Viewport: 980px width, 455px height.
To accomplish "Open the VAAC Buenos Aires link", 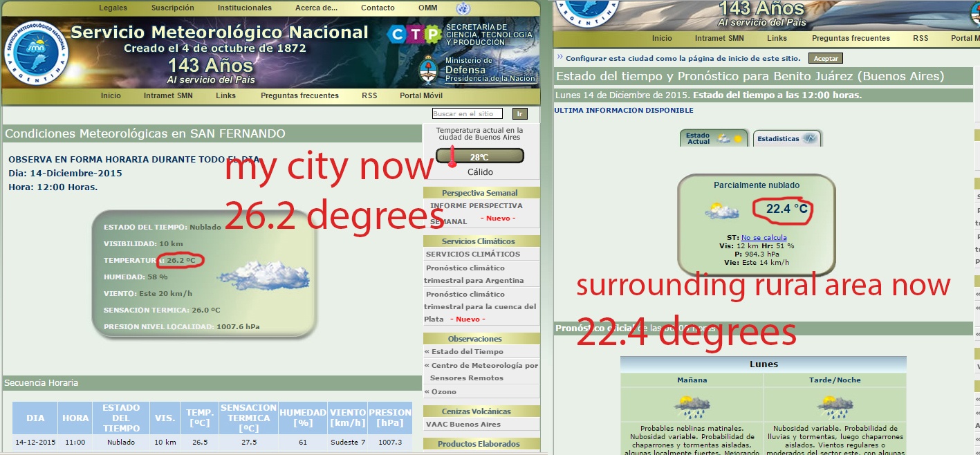I will click(463, 425).
